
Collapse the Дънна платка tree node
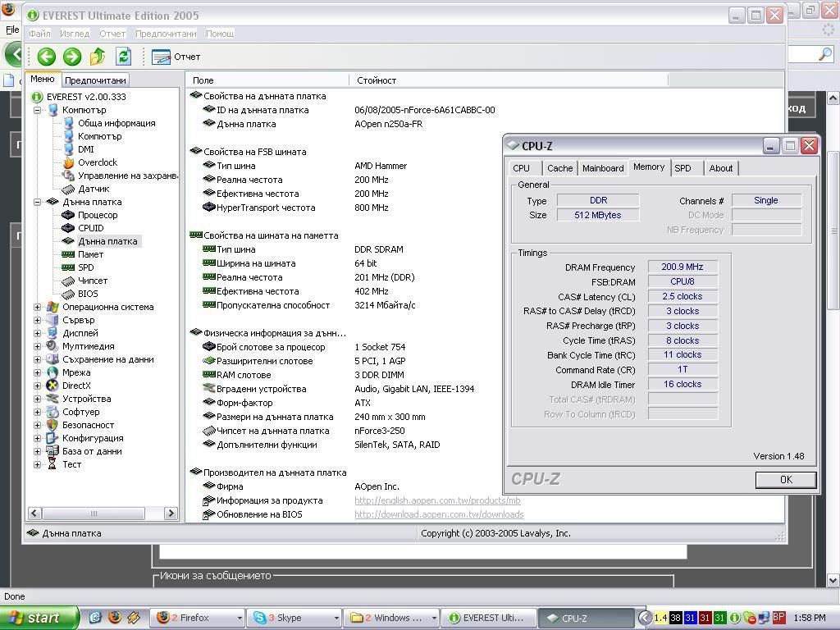pos(38,202)
